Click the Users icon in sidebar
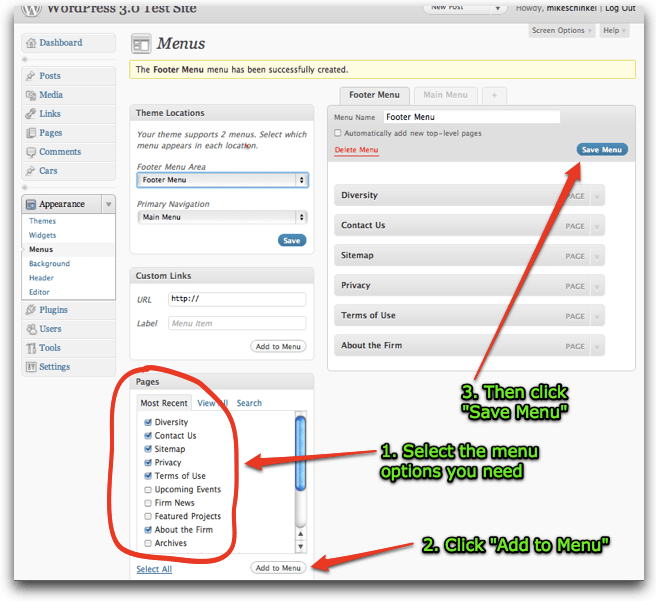This screenshot has height=601, width=656. [x=31, y=329]
